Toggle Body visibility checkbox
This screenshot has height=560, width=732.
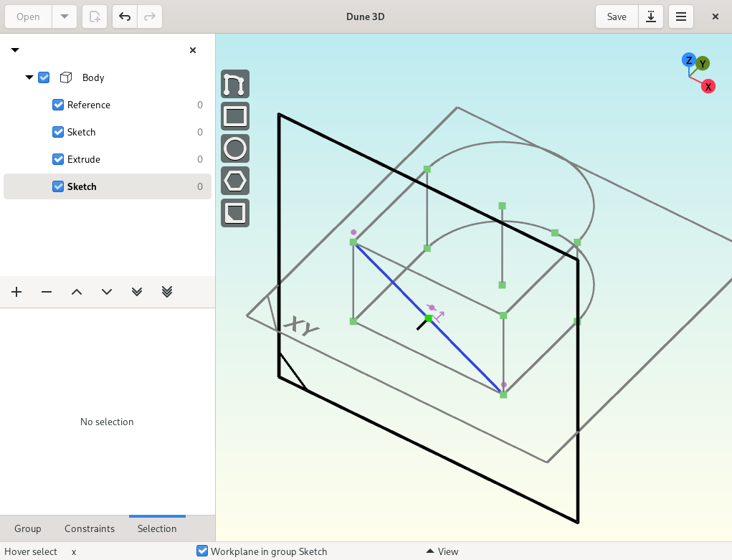pyautogui.click(x=44, y=77)
